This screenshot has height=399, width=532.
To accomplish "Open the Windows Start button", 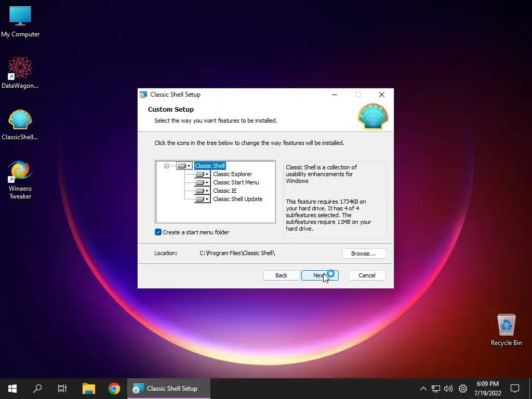I will coord(12,389).
